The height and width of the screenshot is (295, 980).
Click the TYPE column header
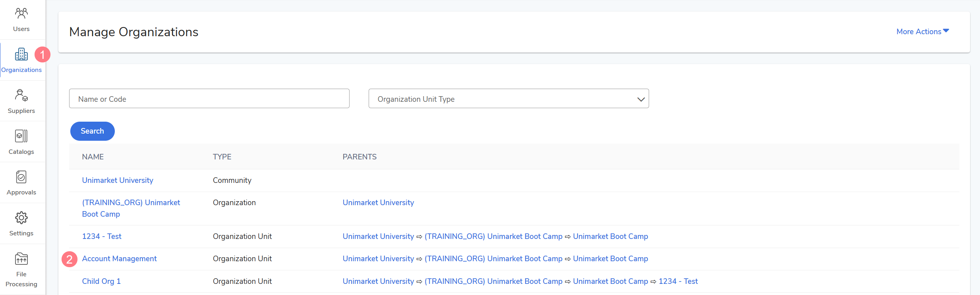[x=222, y=157]
